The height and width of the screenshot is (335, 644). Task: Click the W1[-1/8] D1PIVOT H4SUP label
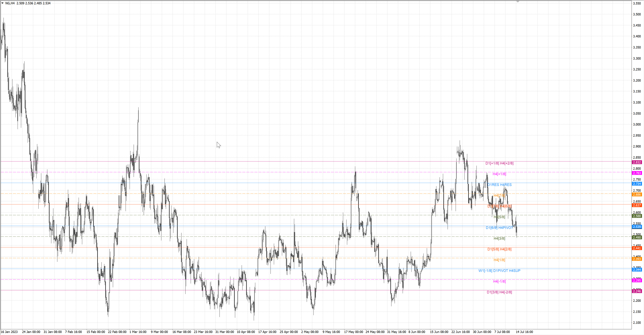[x=499, y=271]
